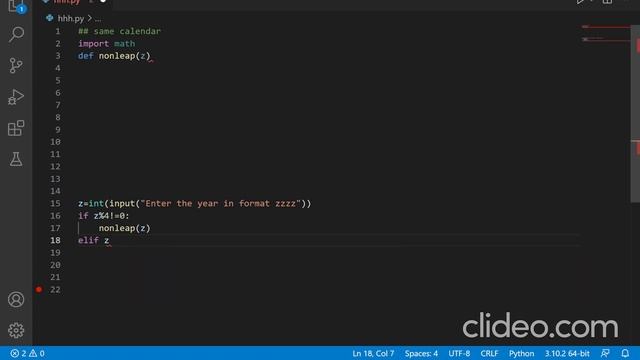Change line ending via CRLF indicator

(489, 353)
